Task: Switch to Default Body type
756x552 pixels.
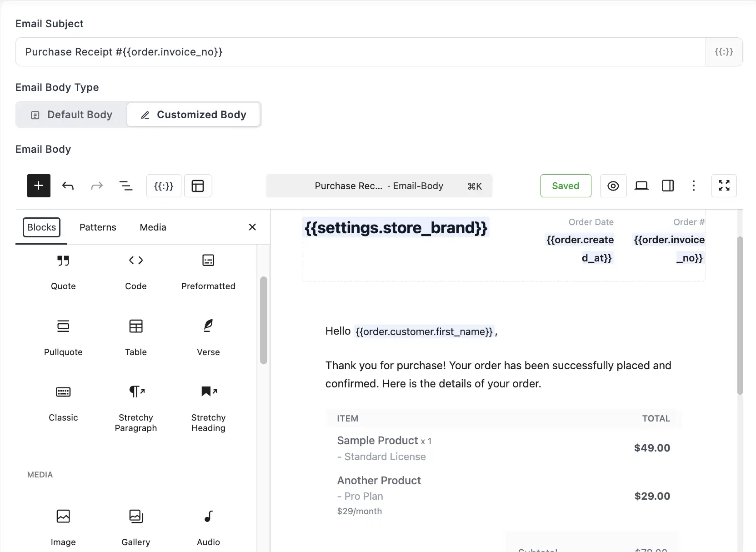Action: [72, 115]
